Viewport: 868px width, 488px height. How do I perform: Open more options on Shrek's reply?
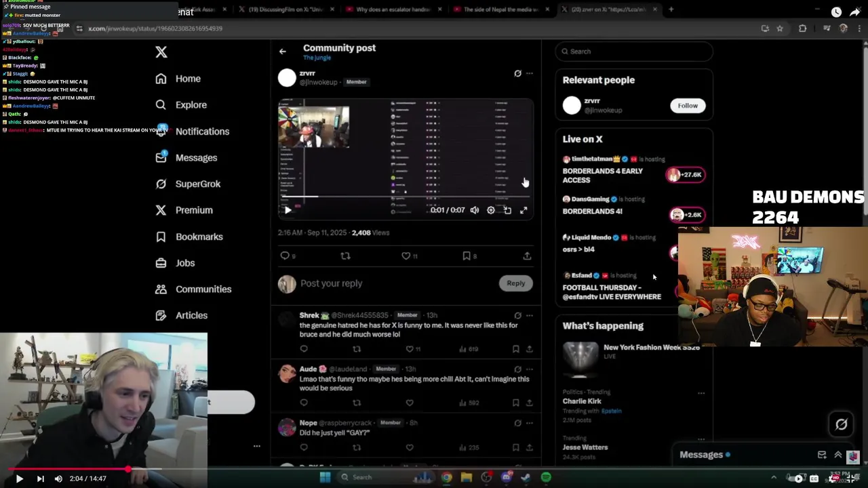tap(530, 315)
